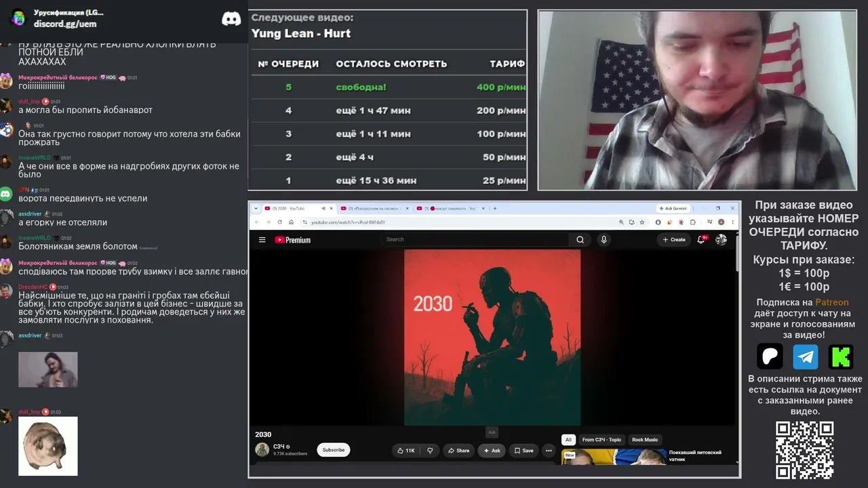Open the Telegram icon in the overlay
Image resolution: width=868 pixels, height=488 pixels.
click(806, 357)
